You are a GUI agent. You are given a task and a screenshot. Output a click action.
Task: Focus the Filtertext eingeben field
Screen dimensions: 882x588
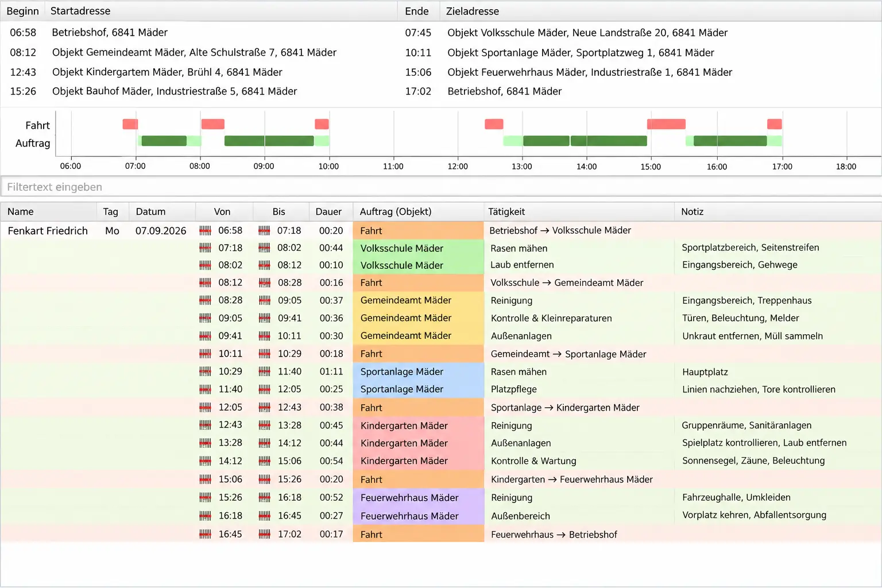tap(441, 187)
